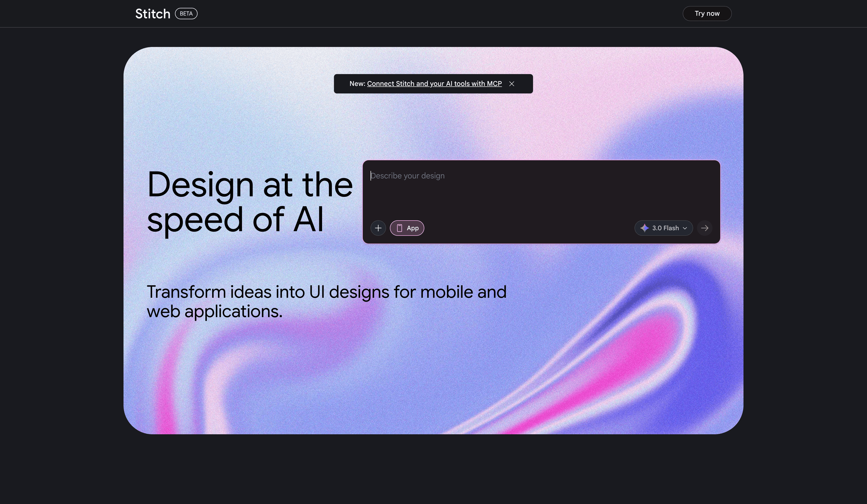Click the plus add attachment icon

coord(378,228)
